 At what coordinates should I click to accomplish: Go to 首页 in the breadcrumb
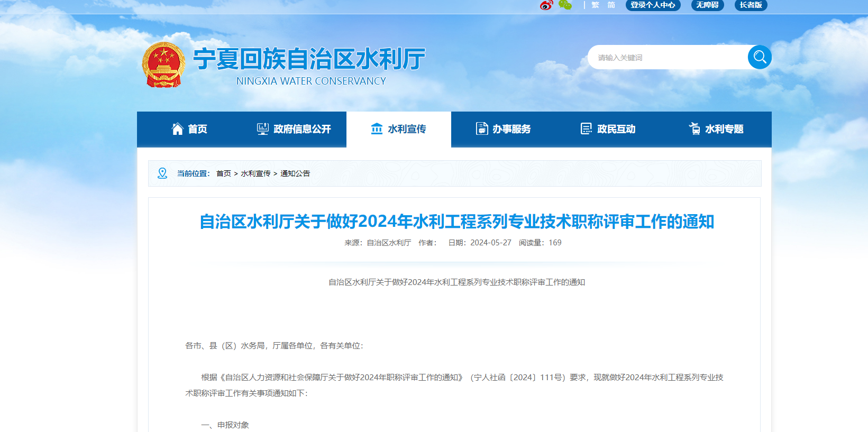[223, 173]
